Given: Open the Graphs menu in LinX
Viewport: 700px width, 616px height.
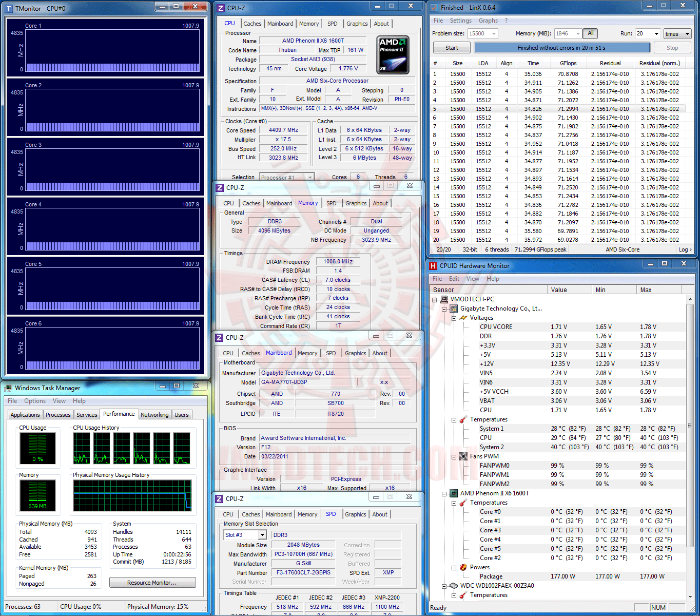Looking at the screenshot, I should pos(488,21).
